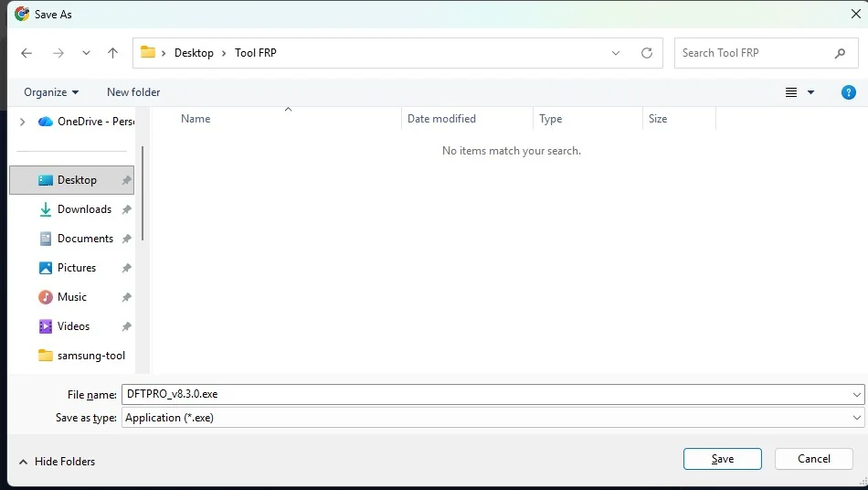This screenshot has width=868, height=490.
Task: Click the pin icon beside Downloads
Action: pyautogui.click(x=127, y=209)
